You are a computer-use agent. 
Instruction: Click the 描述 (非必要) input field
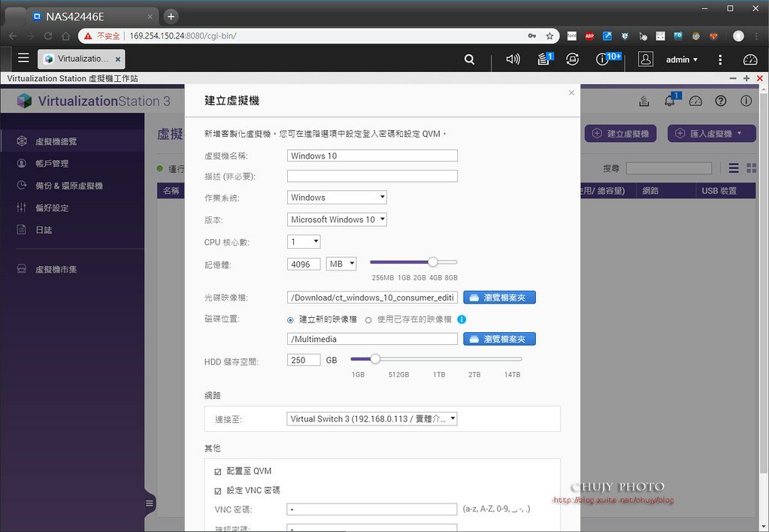(x=372, y=176)
